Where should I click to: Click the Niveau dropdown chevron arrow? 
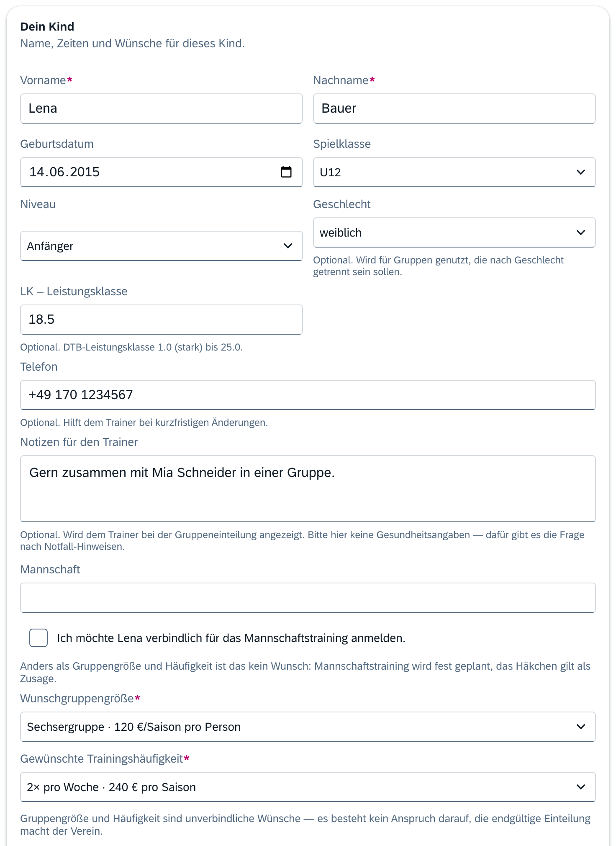point(288,246)
